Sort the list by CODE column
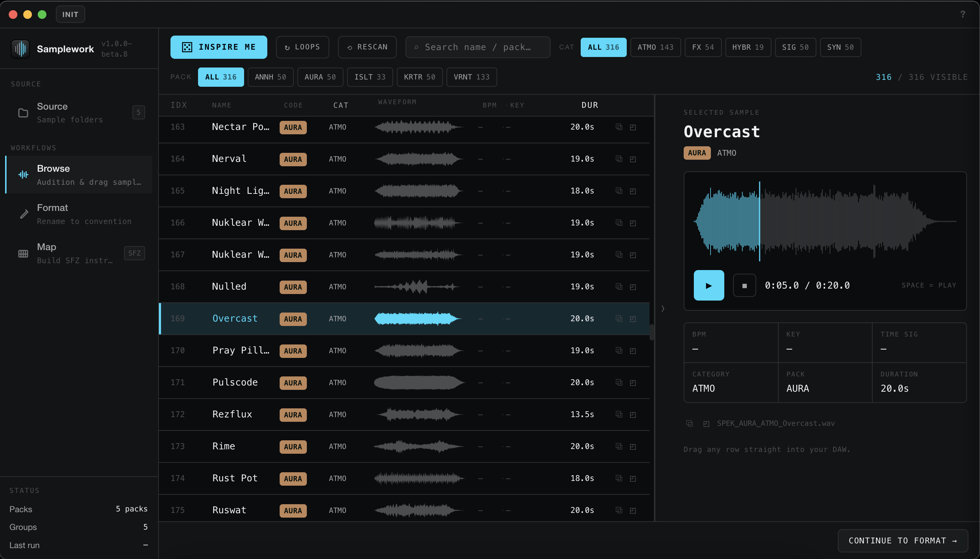This screenshot has width=980, height=559. 293,105
